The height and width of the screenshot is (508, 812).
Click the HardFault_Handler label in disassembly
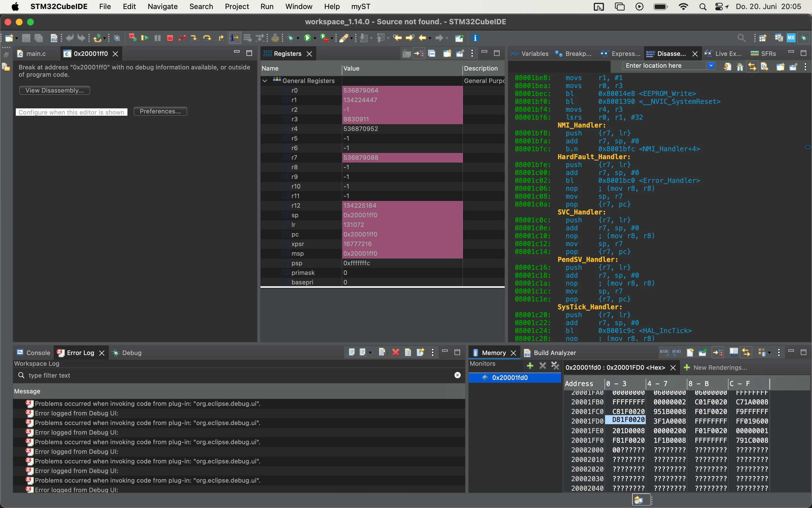[593, 157]
